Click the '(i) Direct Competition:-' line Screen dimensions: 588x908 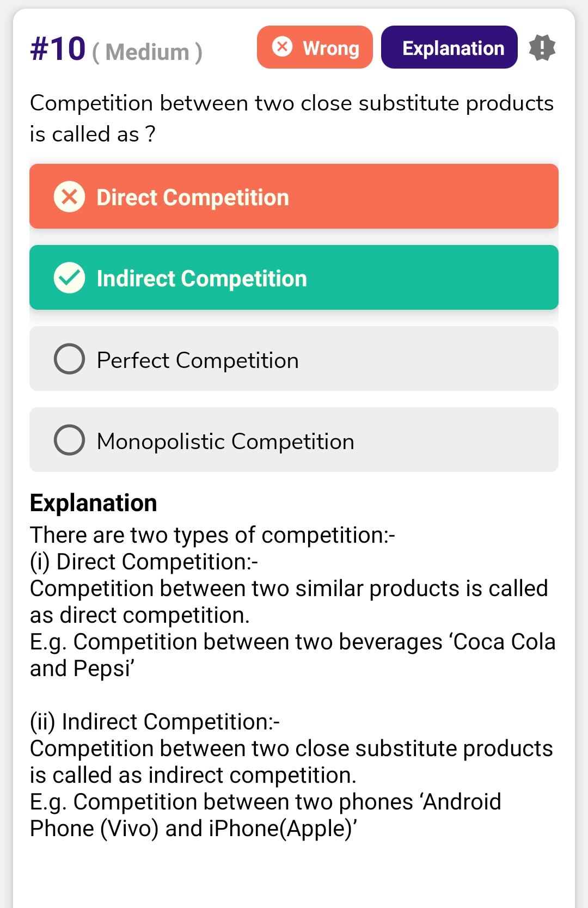144,562
